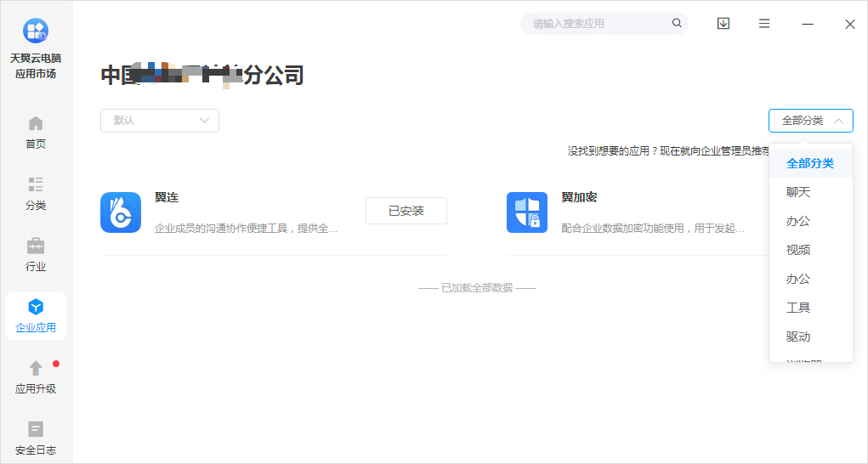Image resolution: width=868 pixels, height=464 pixels.
Task: Open 应用升级 upgrade arrow icon
Action: click(x=36, y=369)
